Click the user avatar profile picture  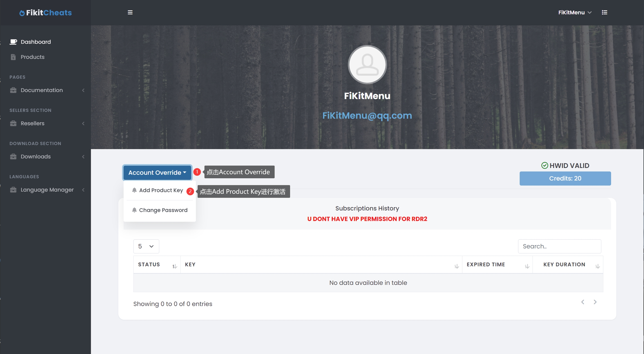367,65
